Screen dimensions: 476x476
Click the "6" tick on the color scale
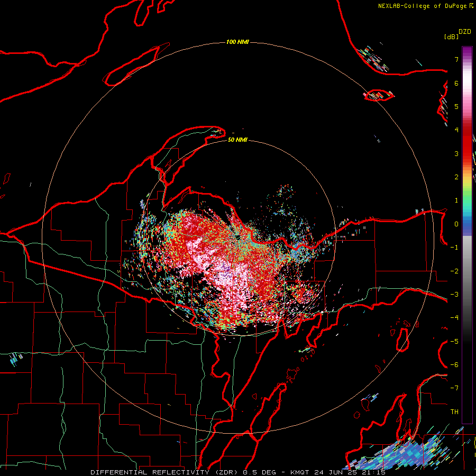(x=456, y=83)
